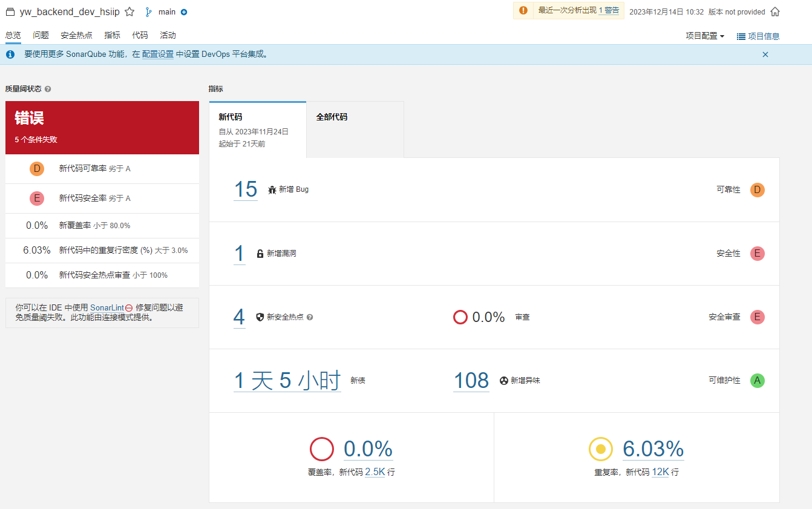Click the favorite star icon next to project name
Viewport: 812px width, 509px height.
coord(129,11)
